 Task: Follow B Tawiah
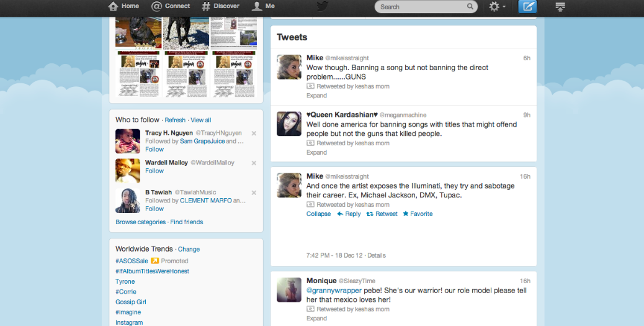pyautogui.click(x=154, y=209)
